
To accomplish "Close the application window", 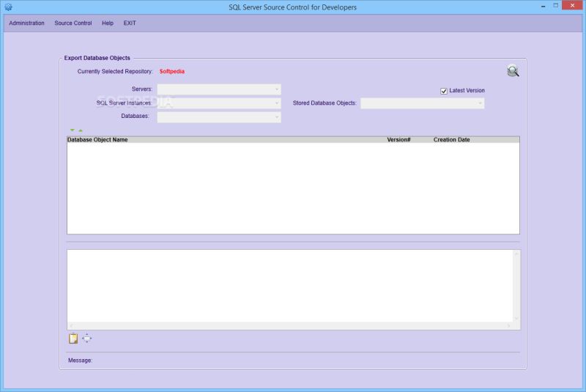I will (572, 6).
